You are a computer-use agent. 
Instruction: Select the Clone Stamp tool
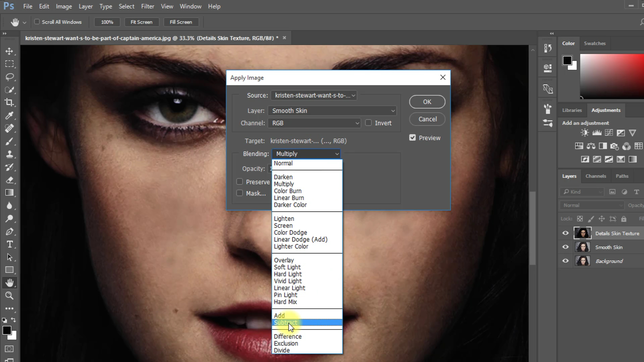point(9,155)
